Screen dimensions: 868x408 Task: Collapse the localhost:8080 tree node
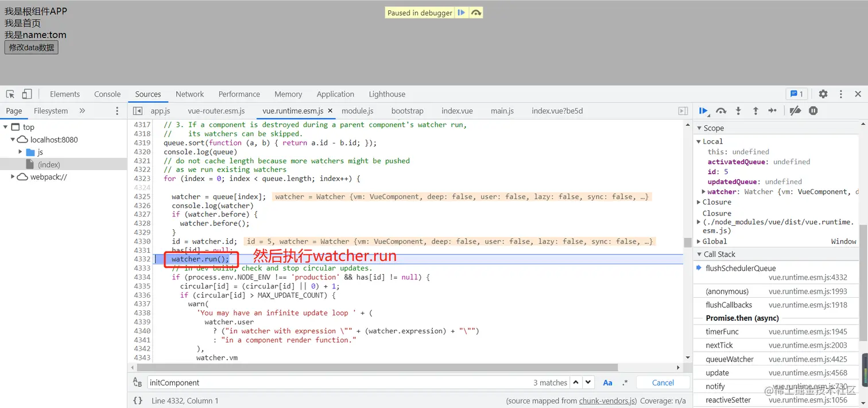13,140
